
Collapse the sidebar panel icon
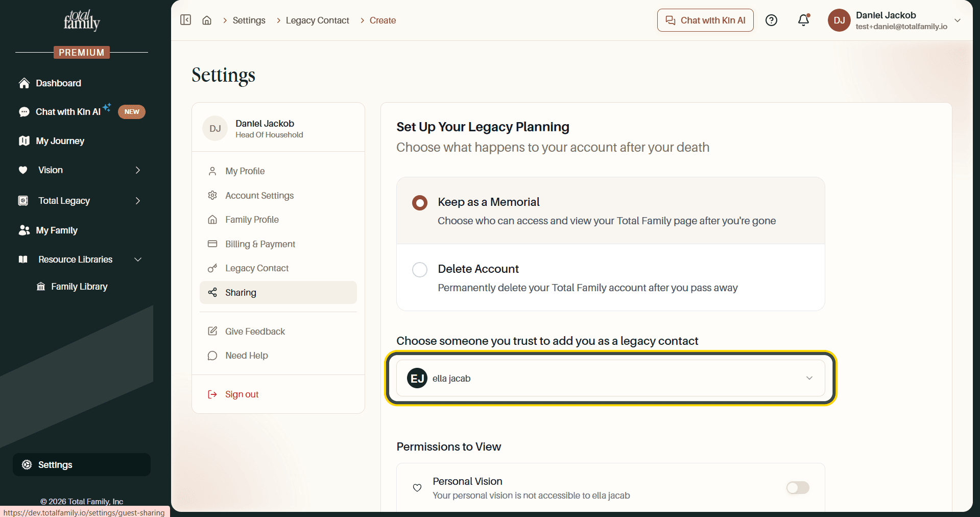185,20
